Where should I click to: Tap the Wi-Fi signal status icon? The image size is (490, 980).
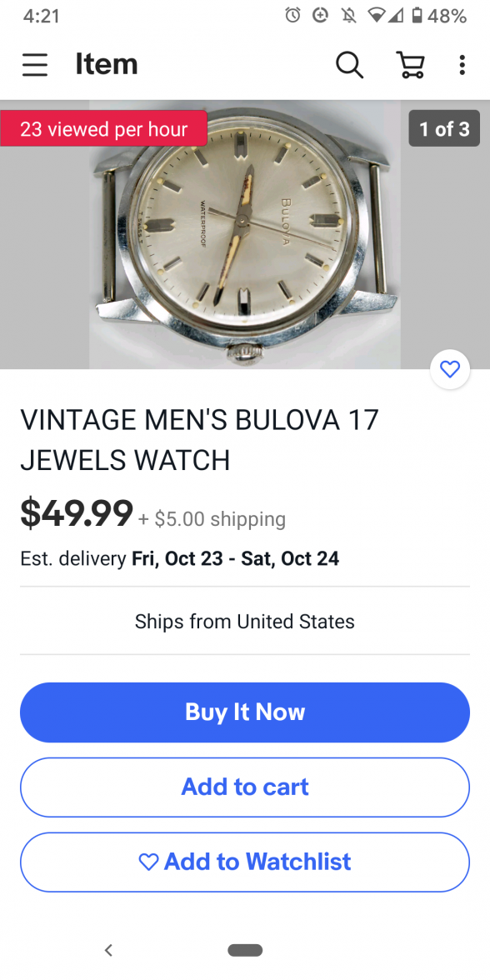pyautogui.click(x=376, y=16)
